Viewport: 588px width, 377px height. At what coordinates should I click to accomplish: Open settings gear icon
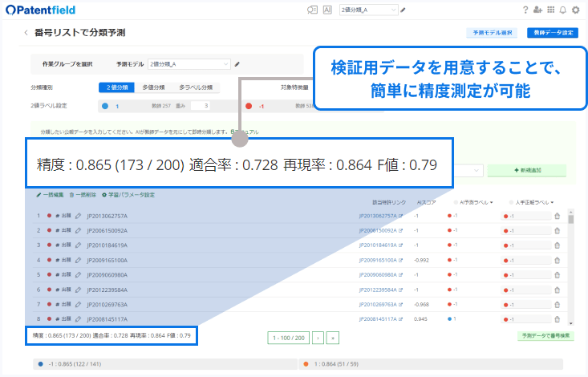coord(576,10)
